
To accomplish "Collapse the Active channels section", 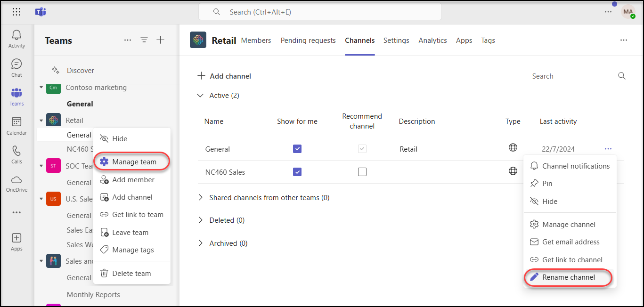I will pyautogui.click(x=201, y=96).
